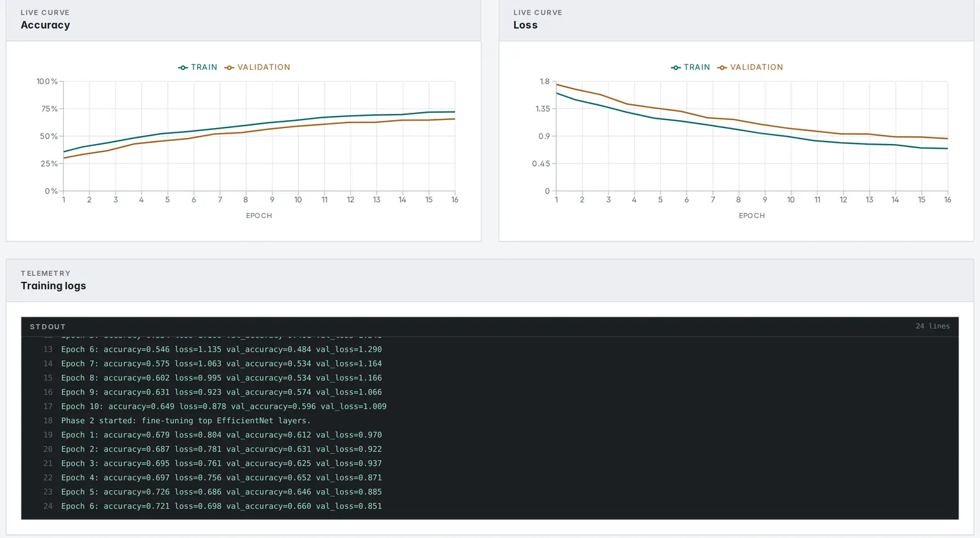980x538 pixels.
Task: Click the Accuracy chart title
Action: click(45, 25)
